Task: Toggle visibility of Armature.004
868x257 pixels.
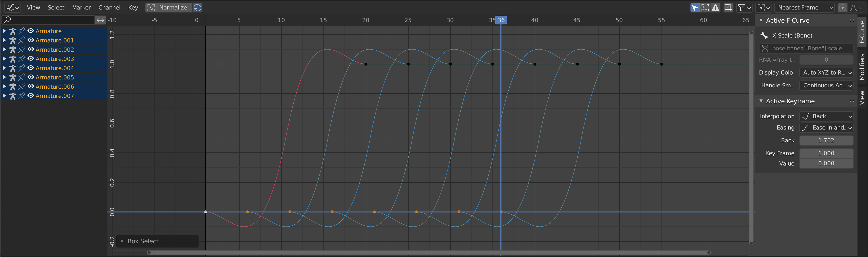Action: (x=31, y=68)
